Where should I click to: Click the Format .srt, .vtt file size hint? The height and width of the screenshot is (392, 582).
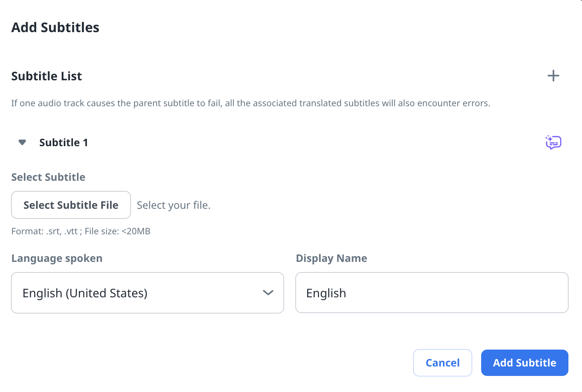[81, 231]
